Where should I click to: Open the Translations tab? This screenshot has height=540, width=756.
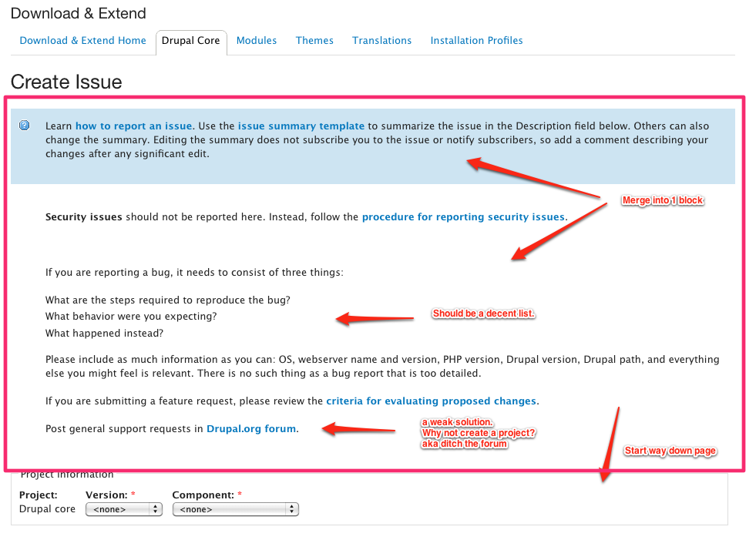(382, 41)
